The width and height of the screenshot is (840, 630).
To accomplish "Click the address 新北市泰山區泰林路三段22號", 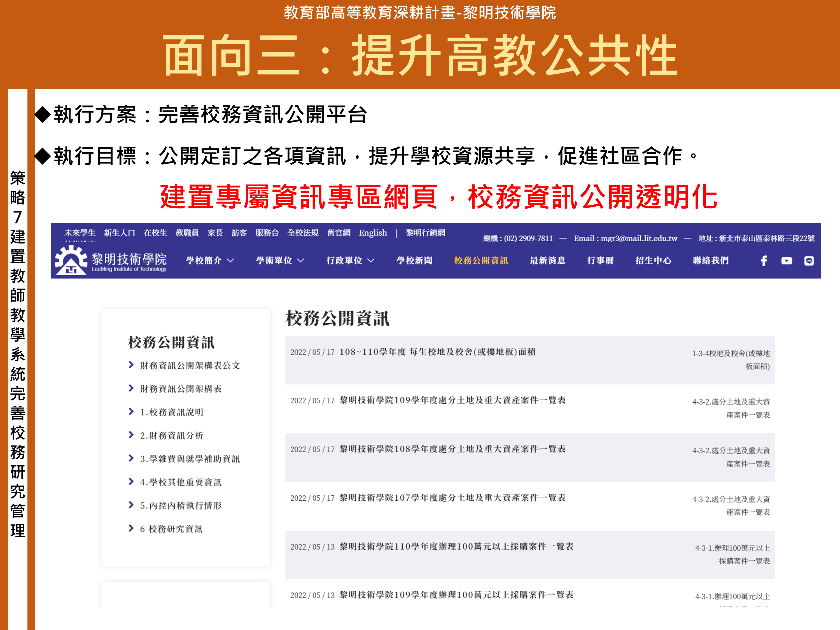I will point(767,239).
